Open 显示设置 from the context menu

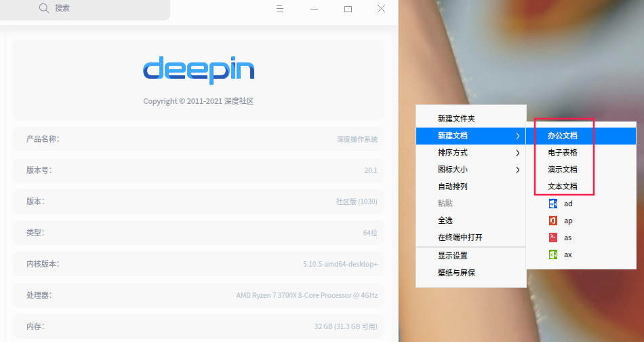pos(471,256)
